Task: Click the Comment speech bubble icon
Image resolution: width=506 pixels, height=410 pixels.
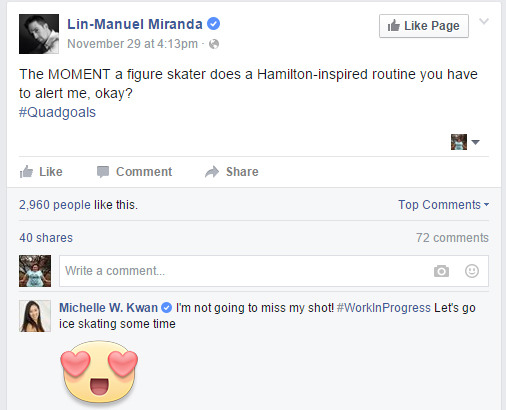Action: coord(103,172)
